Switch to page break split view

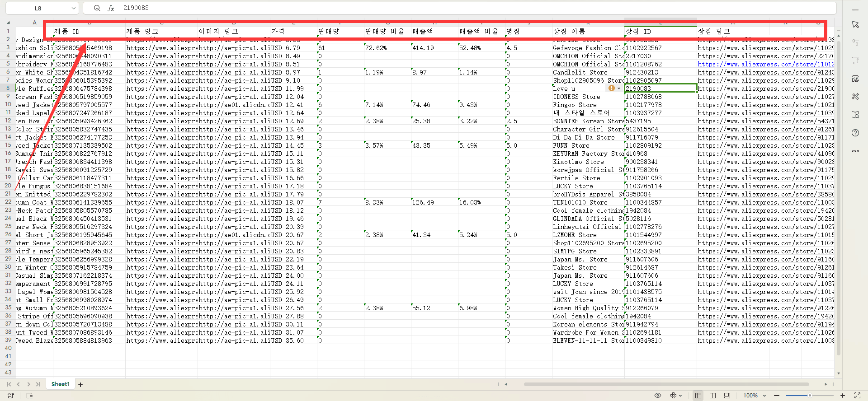[712, 396]
